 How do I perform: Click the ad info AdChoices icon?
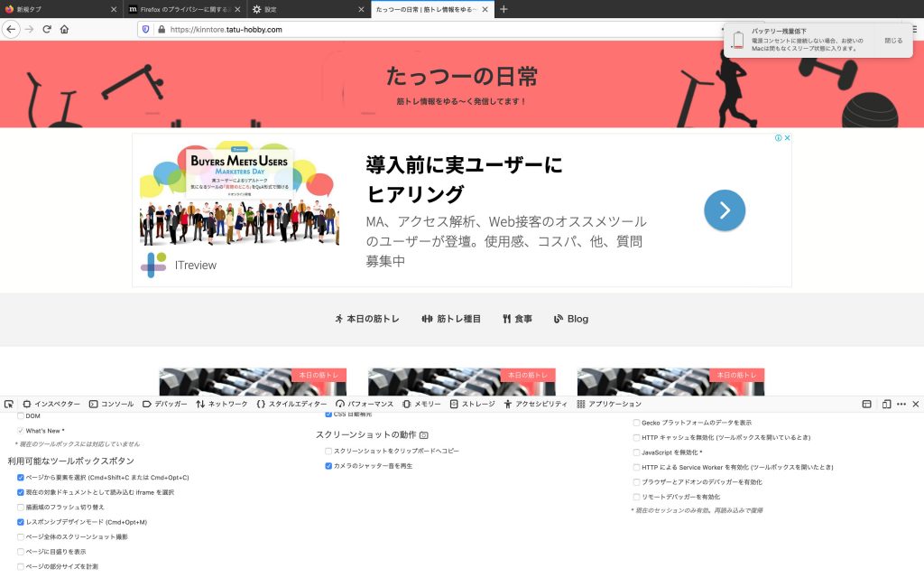pos(778,138)
